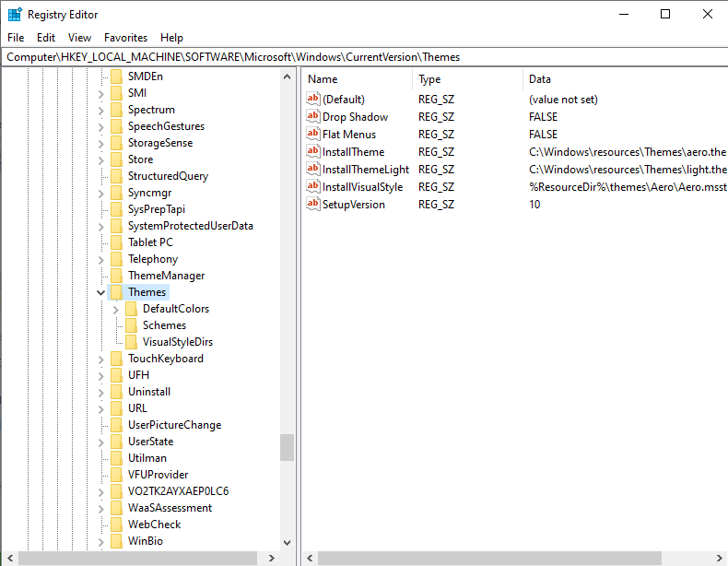The height and width of the screenshot is (566, 728).
Task: Select the StructuredQuery key label
Action: (x=168, y=176)
